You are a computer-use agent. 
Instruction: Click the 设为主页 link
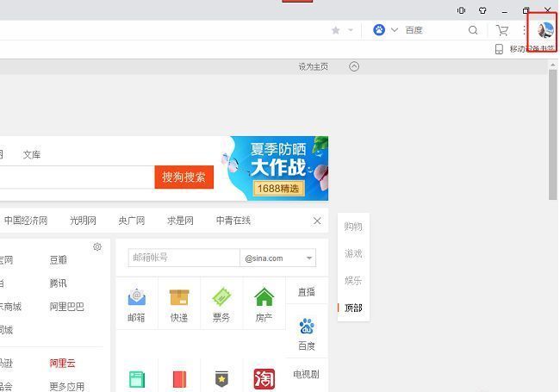(314, 66)
